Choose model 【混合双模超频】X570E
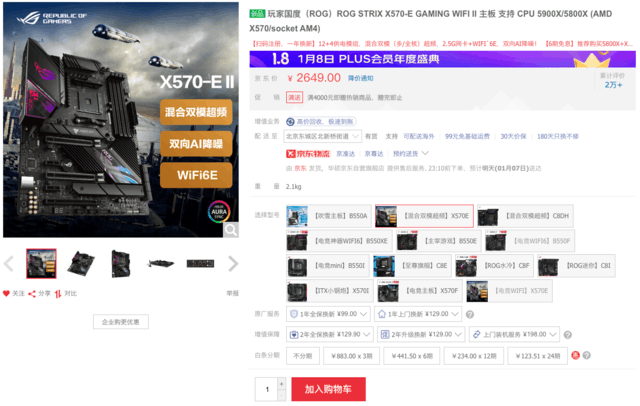This screenshot has width=640, height=406. tap(424, 216)
